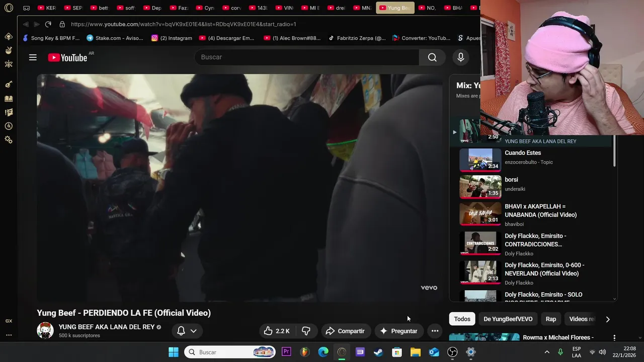Open Microsoft Store from taskbar
644x362 pixels.
pyautogui.click(x=397, y=352)
